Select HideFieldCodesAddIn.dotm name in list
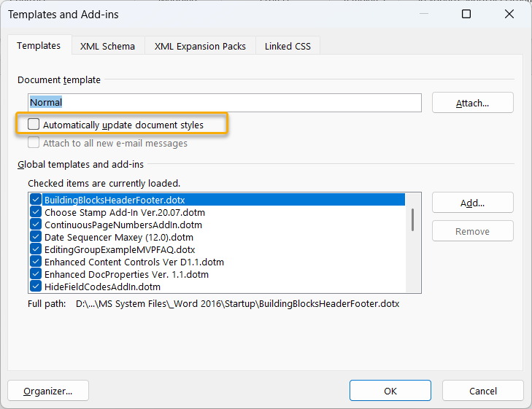532x409 pixels. pos(102,287)
